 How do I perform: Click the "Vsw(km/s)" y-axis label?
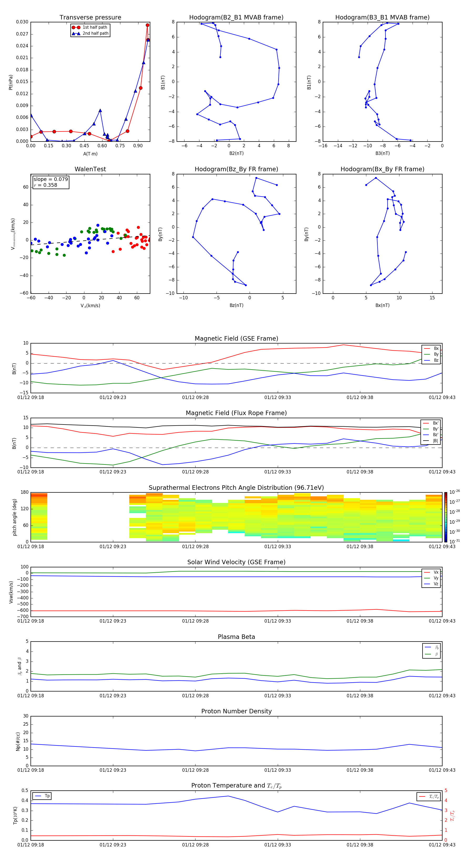click(x=11, y=592)
